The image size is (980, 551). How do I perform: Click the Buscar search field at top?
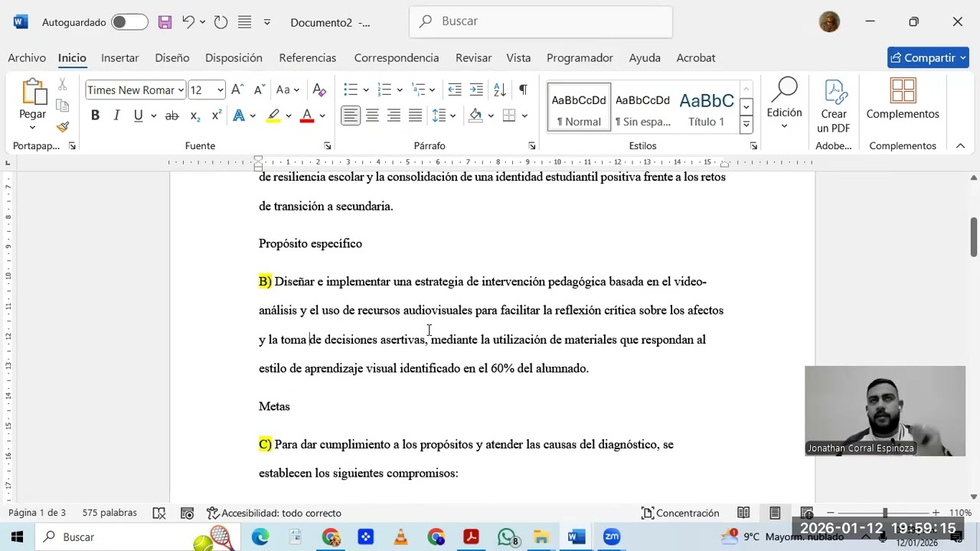541,21
